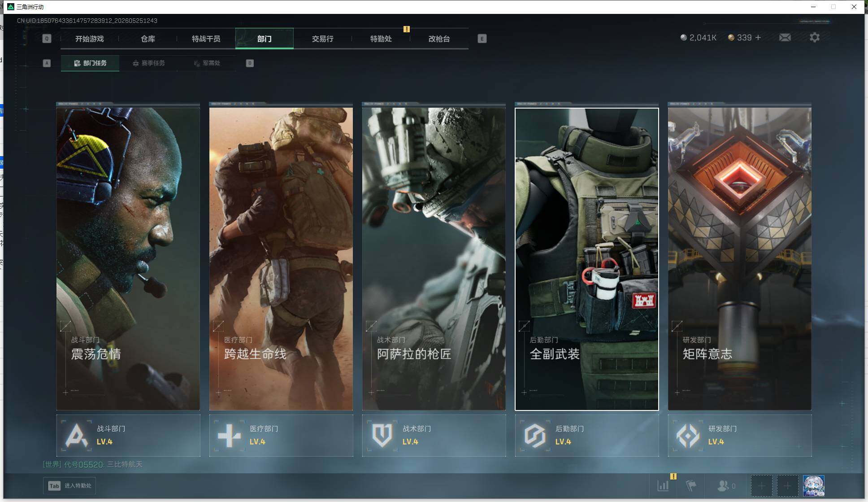
Task: Open the 全副武装 logistics department card
Action: [587, 259]
